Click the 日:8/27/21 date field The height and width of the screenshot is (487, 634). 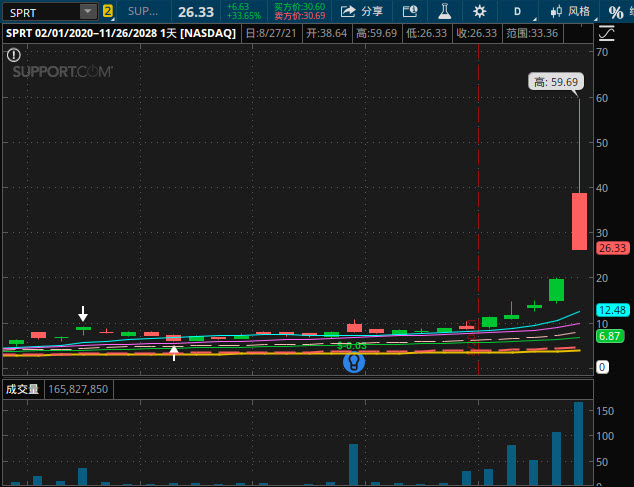tap(271, 33)
